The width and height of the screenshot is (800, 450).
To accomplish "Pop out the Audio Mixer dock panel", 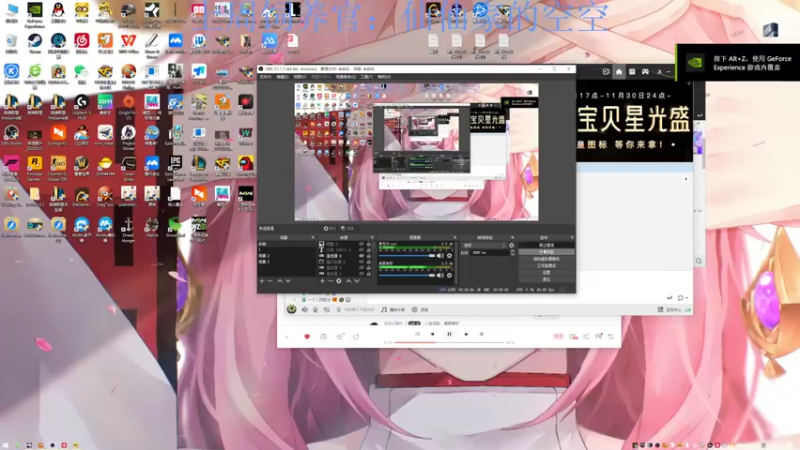I will [454, 238].
